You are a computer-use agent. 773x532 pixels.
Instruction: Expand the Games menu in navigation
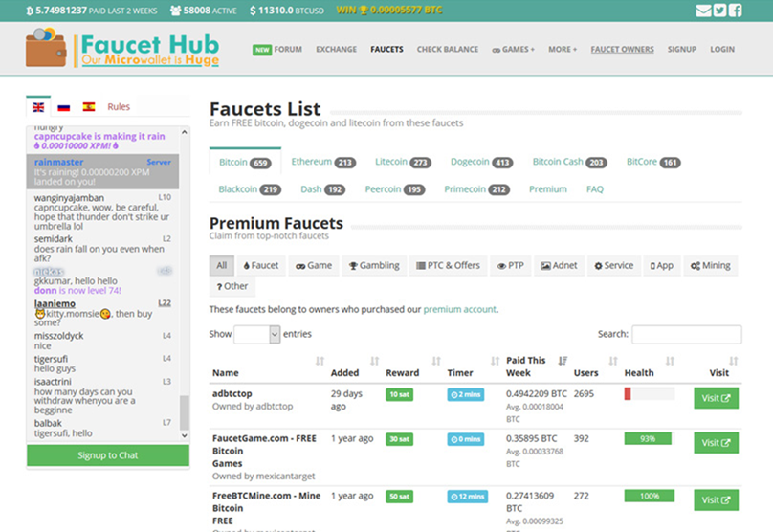tap(513, 50)
